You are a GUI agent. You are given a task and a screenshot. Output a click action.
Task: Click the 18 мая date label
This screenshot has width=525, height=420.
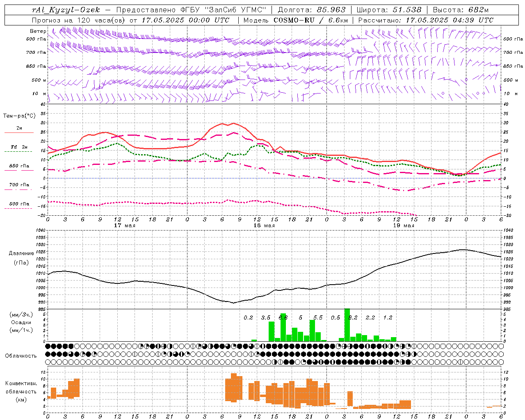264,226
